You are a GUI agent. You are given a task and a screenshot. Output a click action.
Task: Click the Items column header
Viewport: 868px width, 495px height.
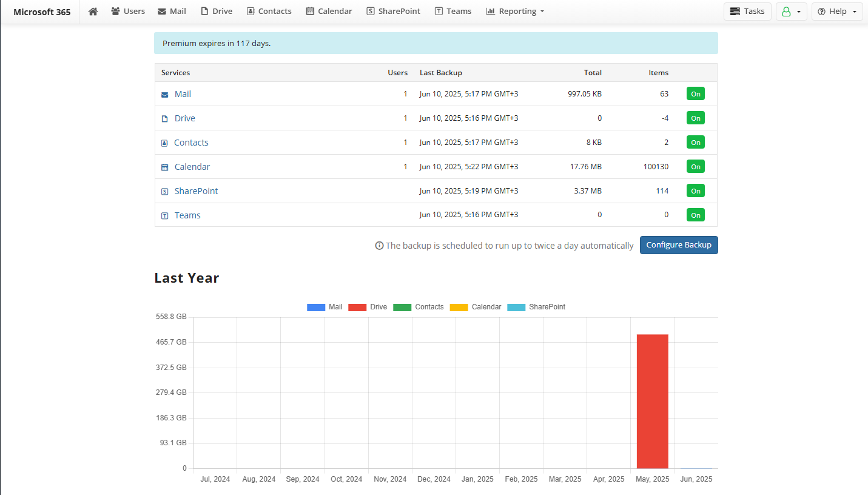[659, 73]
